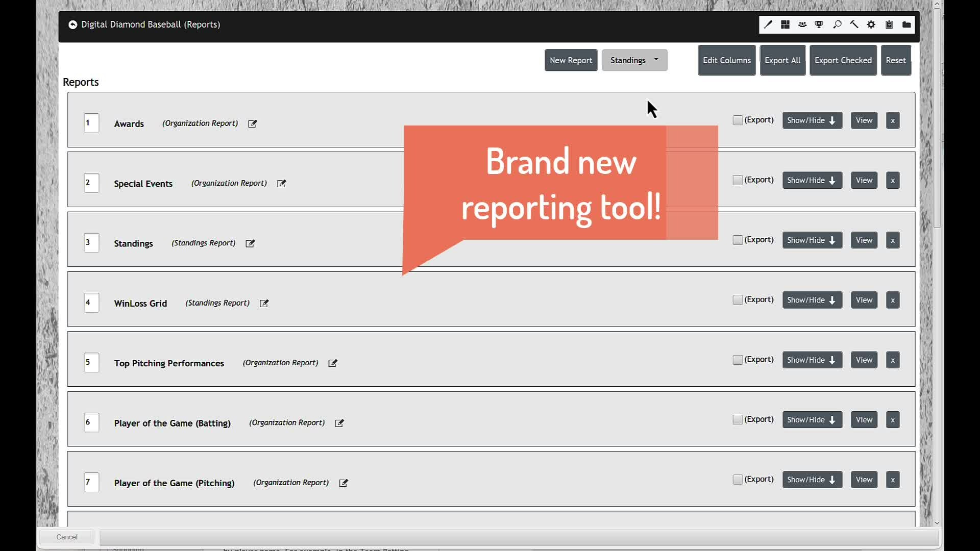Tick Export checkbox for Player of the Game (Pitching)
980x551 pixels.
tap(737, 480)
